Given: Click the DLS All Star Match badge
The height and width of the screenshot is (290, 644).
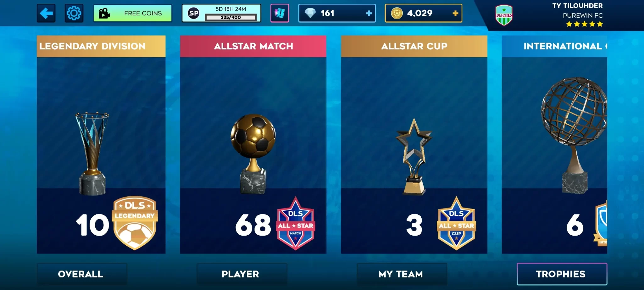Looking at the screenshot, I should tap(296, 223).
